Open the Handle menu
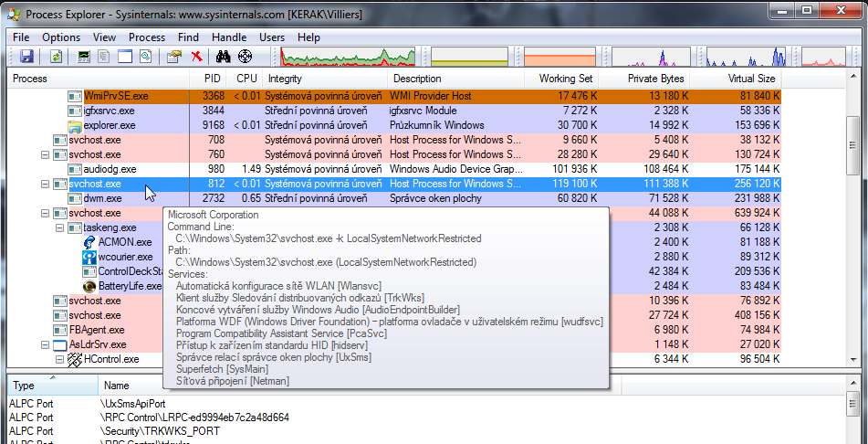 [229, 37]
